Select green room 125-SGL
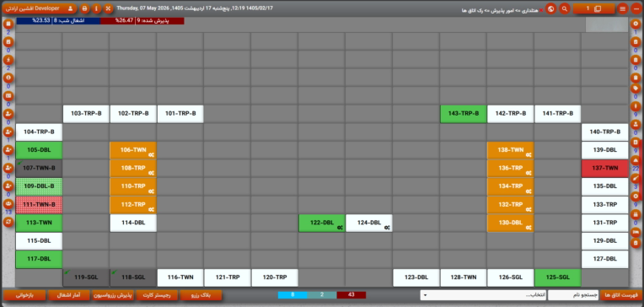This screenshot has width=644, height=307. tap(558, 277)
